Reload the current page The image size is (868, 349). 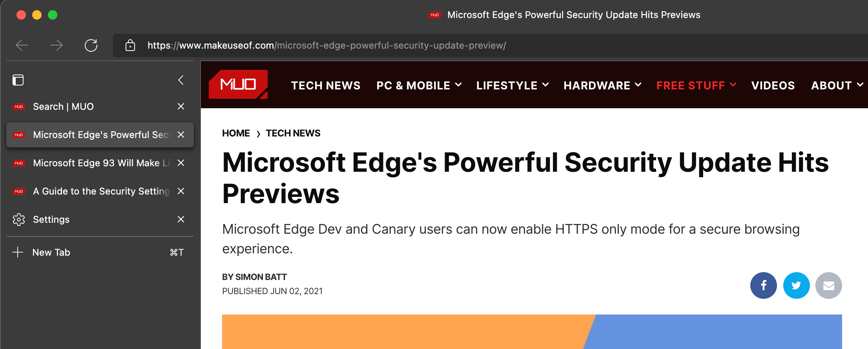[91, 45]
